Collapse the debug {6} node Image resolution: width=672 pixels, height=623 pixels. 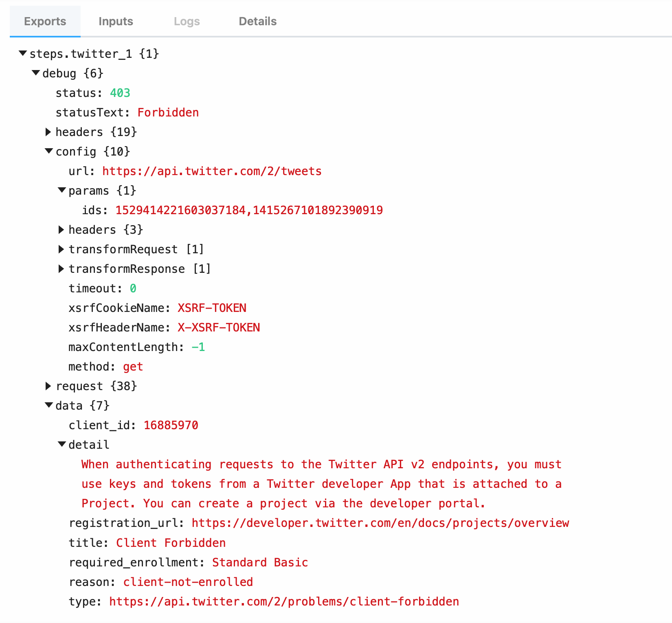tap(36, 73)
